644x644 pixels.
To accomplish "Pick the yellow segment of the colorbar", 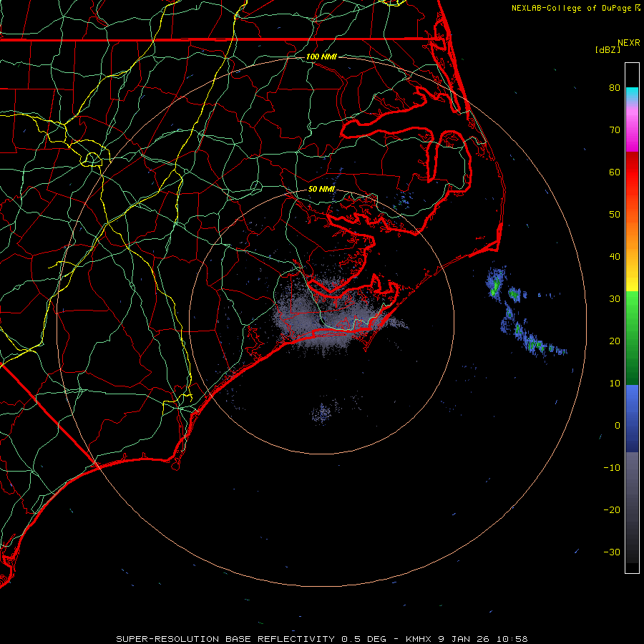I will pyautogui.click(x=632, y=281).
